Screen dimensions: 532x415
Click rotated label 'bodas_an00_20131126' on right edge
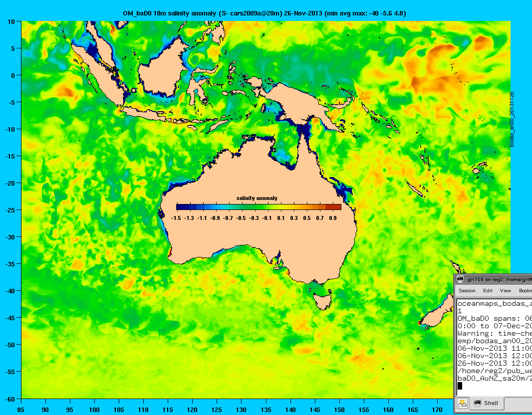tap(512, 119)
